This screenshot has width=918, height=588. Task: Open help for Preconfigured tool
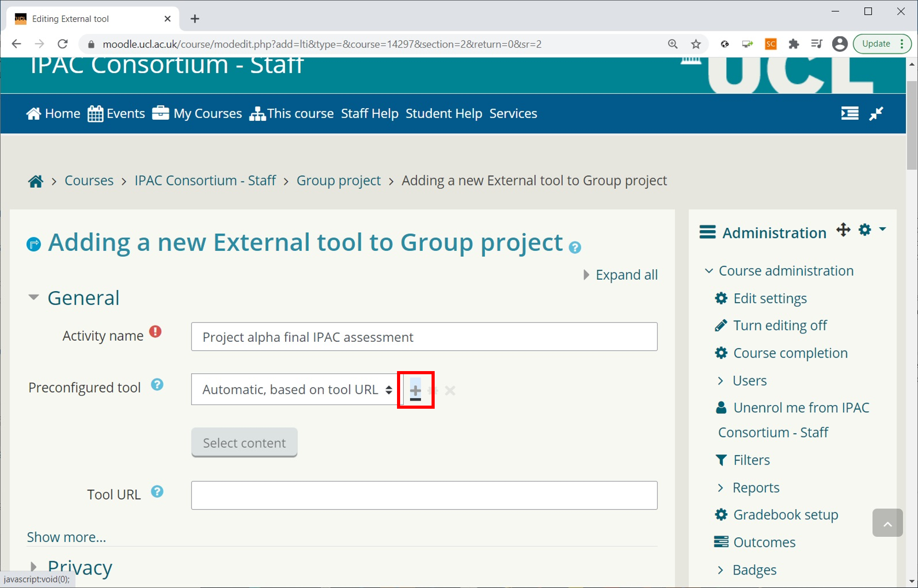click(157, 385)
